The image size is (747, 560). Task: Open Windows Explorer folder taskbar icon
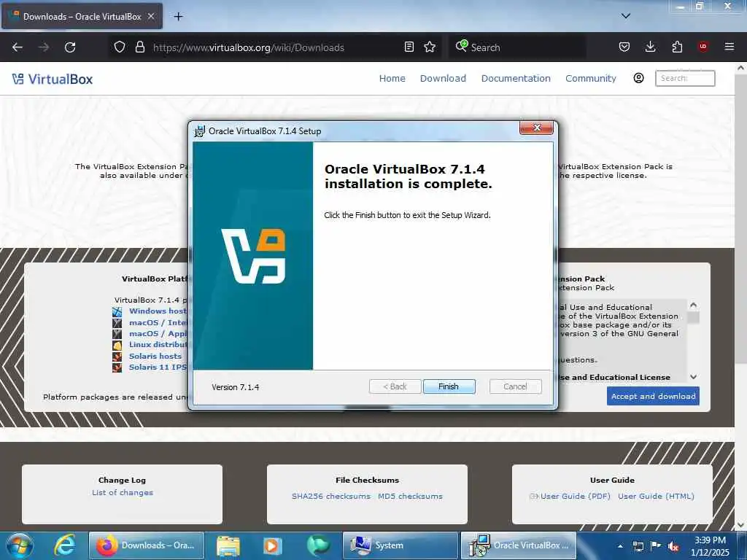(x=228, y=545)
